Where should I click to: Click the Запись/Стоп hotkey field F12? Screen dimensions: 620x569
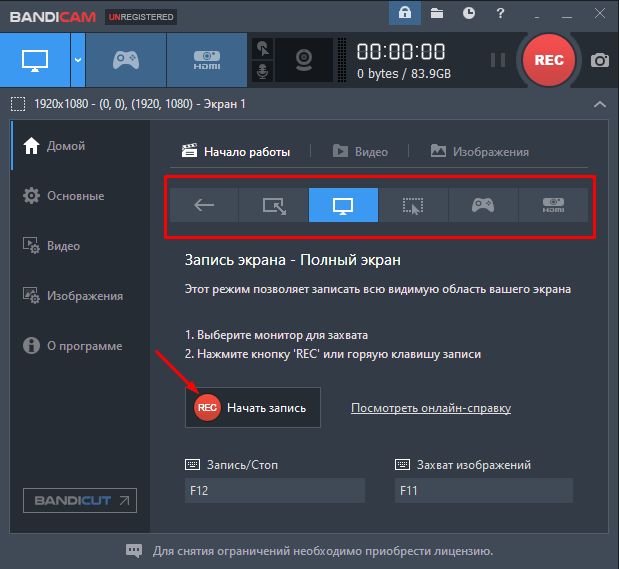(275, 490)
